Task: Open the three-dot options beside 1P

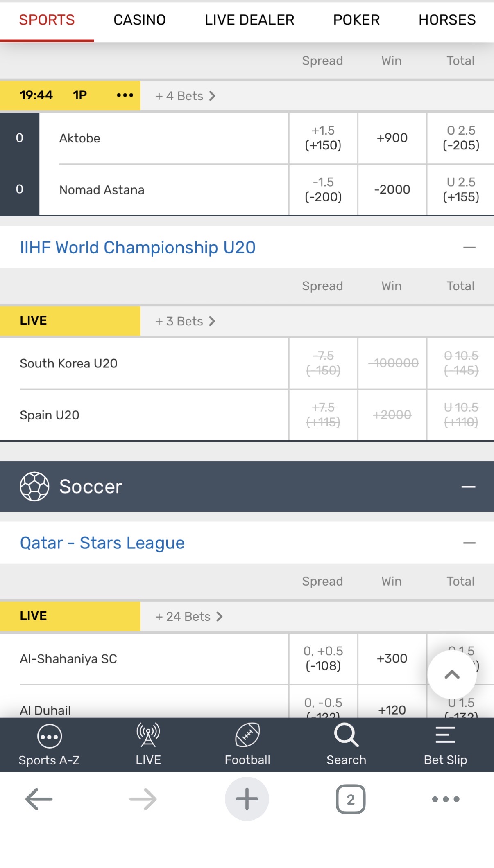Action: tap(125, 95)
